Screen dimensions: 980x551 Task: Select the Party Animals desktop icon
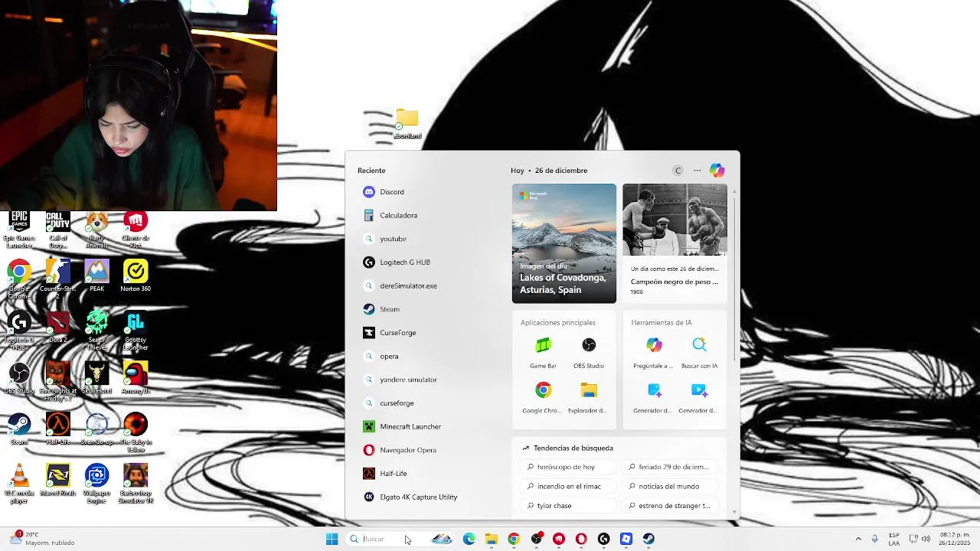96,230
